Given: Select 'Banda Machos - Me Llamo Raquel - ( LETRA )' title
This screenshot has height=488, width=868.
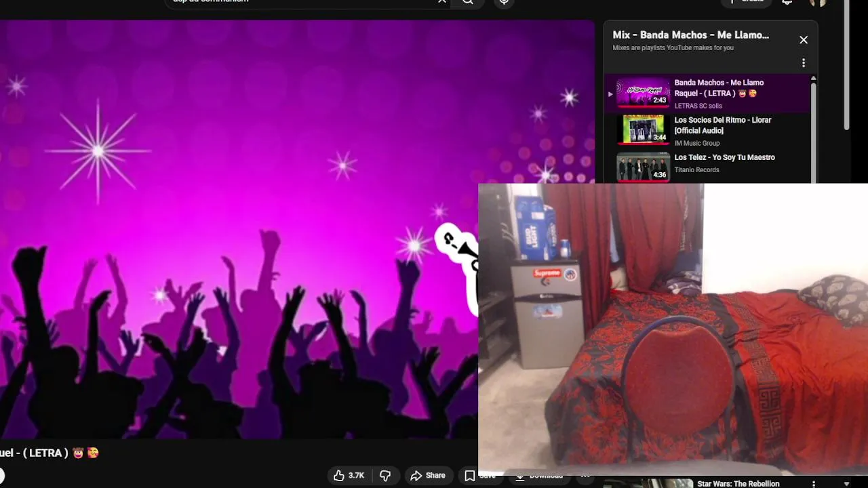Looking at the screenshot, I should [x=719, y=88].
